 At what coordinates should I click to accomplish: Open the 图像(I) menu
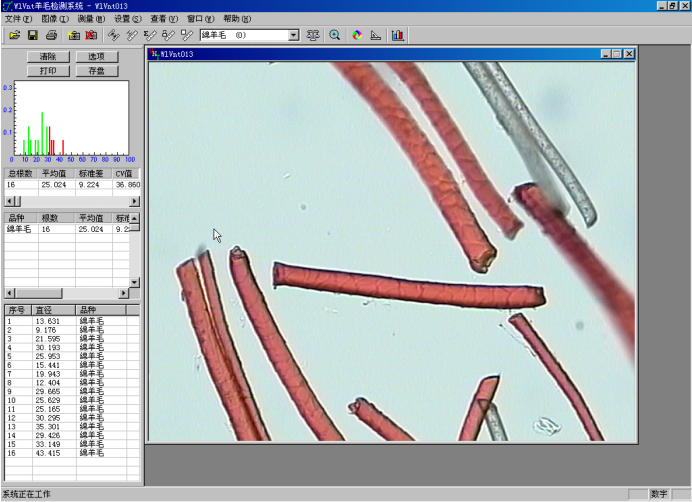point(55,19)
